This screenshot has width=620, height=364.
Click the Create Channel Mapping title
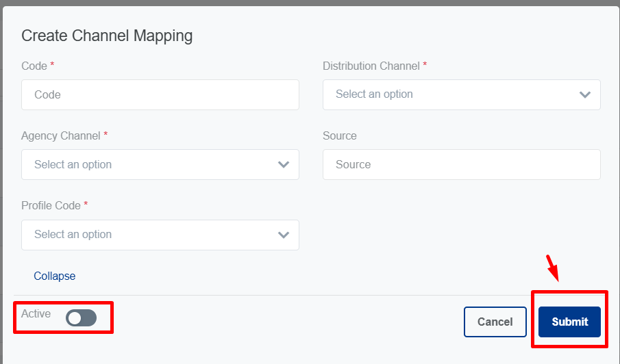(x=107, y=36)
